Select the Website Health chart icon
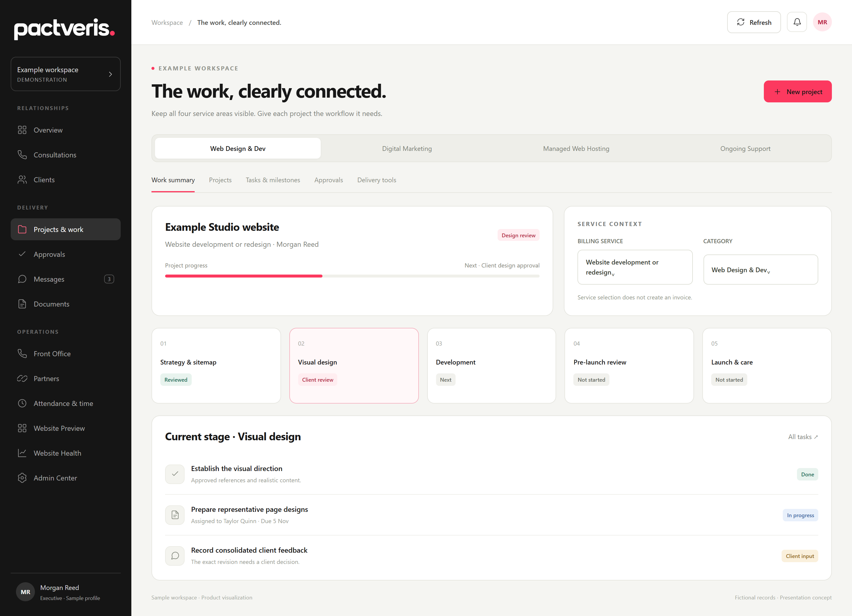Screen dimensions: 852x616 tap(22, 453)
